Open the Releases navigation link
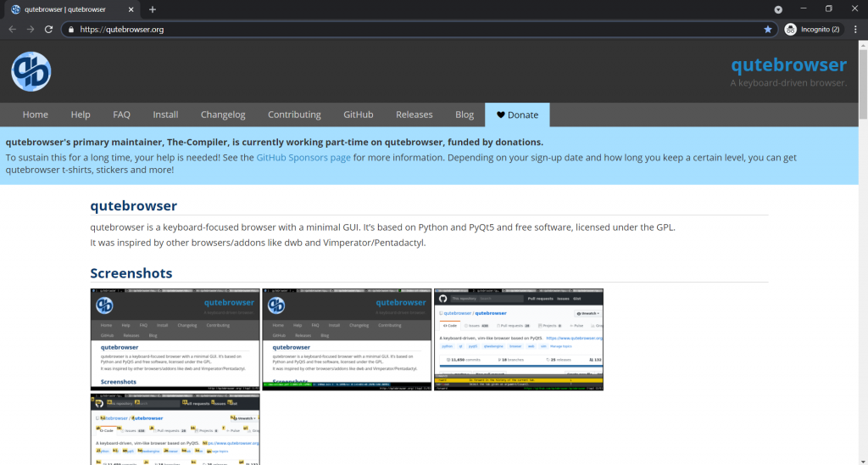Viewport: 868px width, 465px height. [x=414, y=115]
